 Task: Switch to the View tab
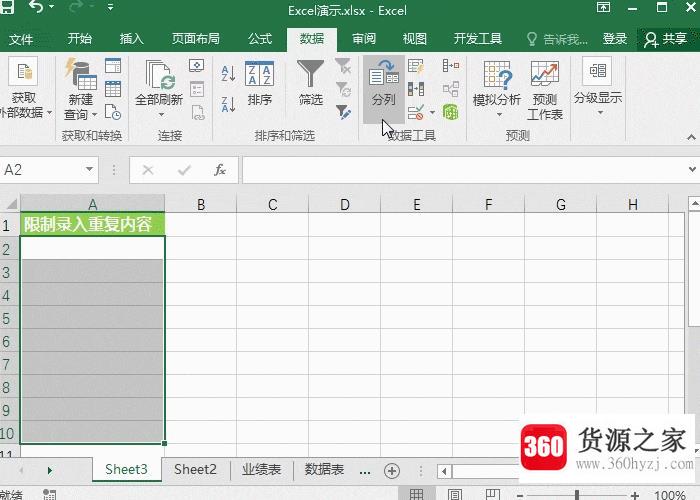pyautogui.click(x=415, y=39)
